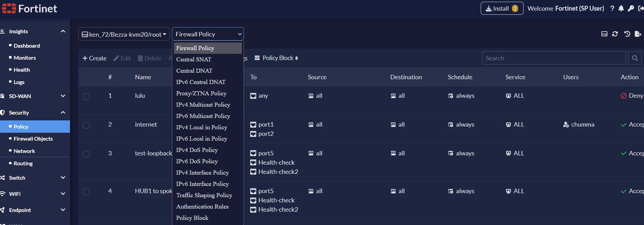Viewport: 644px width, 225px height.
Task: Select IPv4 DoS Policy option
Action: tap(208, 150)
